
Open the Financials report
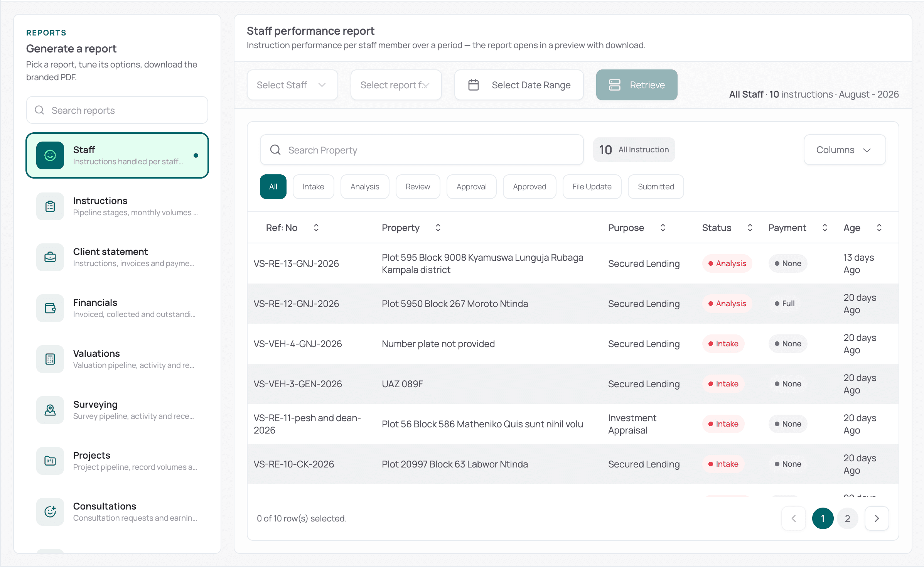coord(117,308)
